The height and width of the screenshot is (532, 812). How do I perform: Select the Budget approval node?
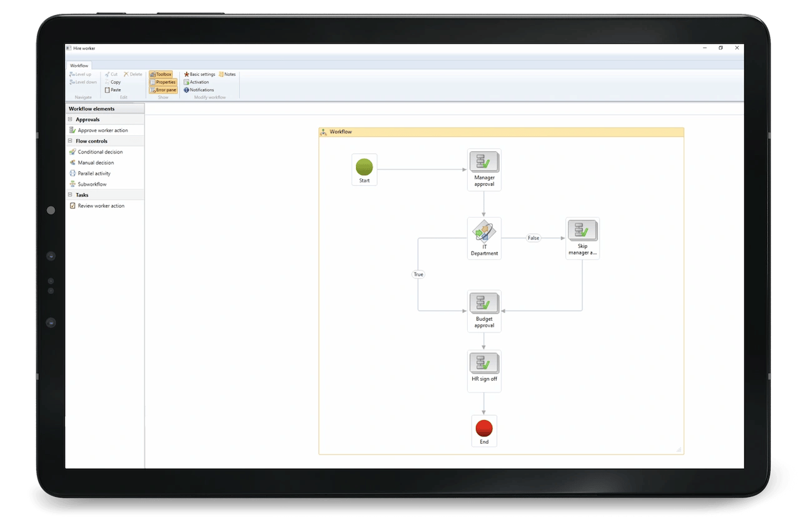[484, 311]
